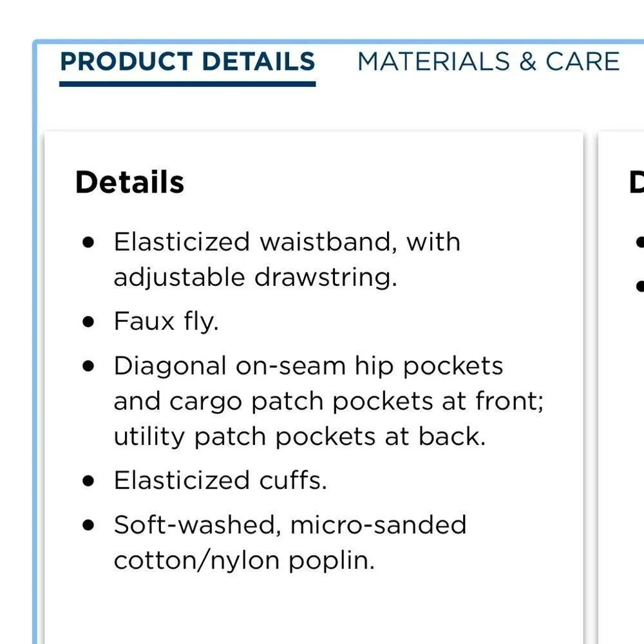Viewport: 644px width, 644px height.
Task: Click the adjustable drawstring text line
Action: click(255, 278)
